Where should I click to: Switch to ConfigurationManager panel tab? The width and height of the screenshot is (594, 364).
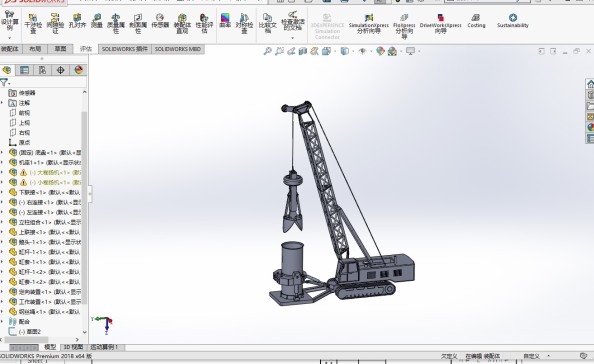click(42, 70)
